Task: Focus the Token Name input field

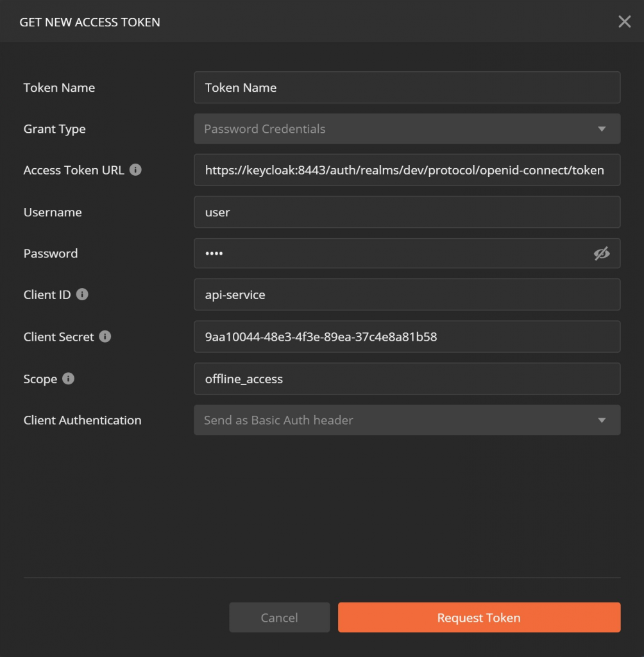Action: (x=407, y=87)
